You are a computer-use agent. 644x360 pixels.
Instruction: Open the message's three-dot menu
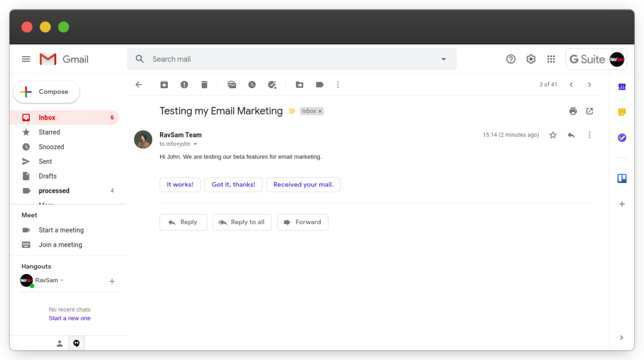click(x=589, y=135)
